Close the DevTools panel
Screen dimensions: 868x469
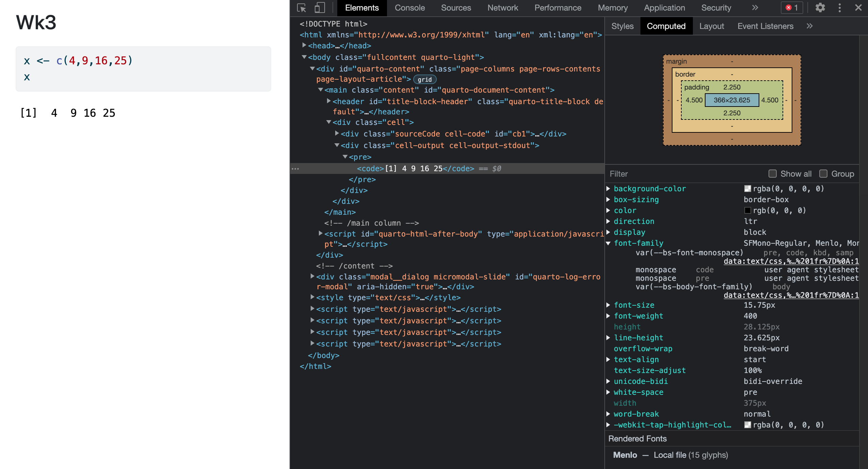click(858, 8)
